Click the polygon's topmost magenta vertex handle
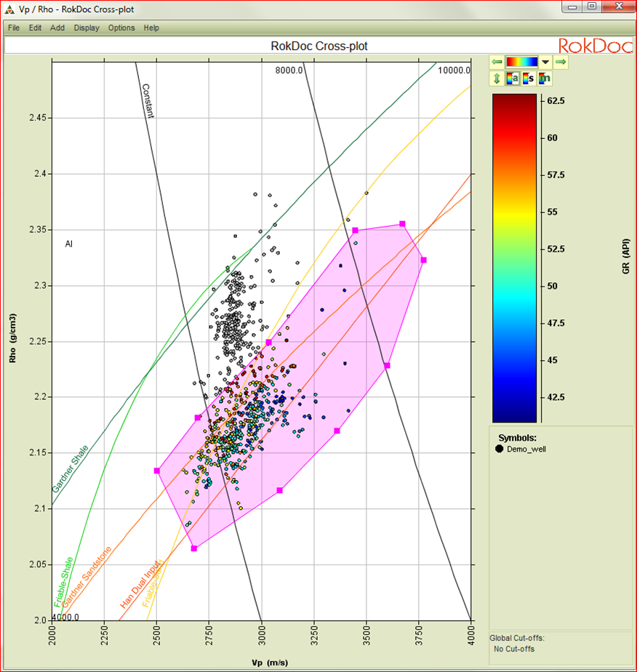This screenshot has width=637, height=672. [402, 224]
